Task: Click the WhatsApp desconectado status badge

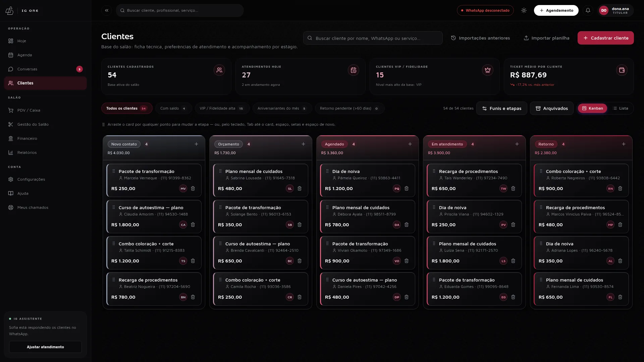Action: tap(485, 10)
